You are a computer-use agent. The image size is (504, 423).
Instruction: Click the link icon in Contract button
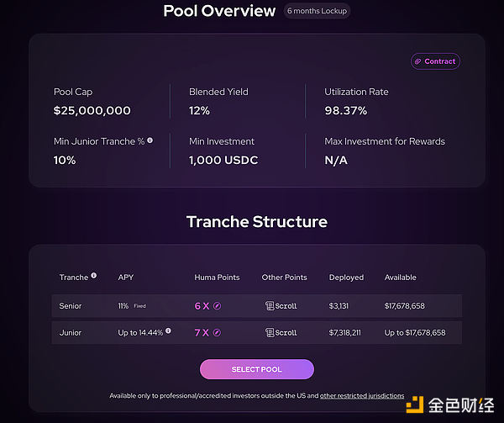tap(418, 61)
